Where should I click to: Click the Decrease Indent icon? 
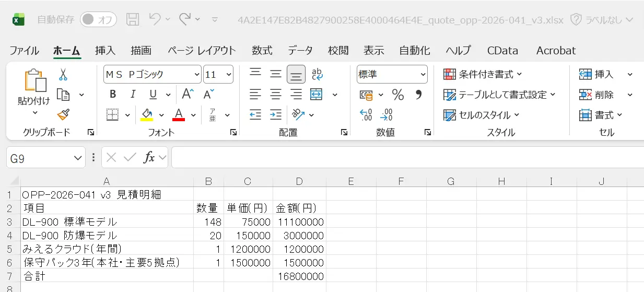coord(255,114)
